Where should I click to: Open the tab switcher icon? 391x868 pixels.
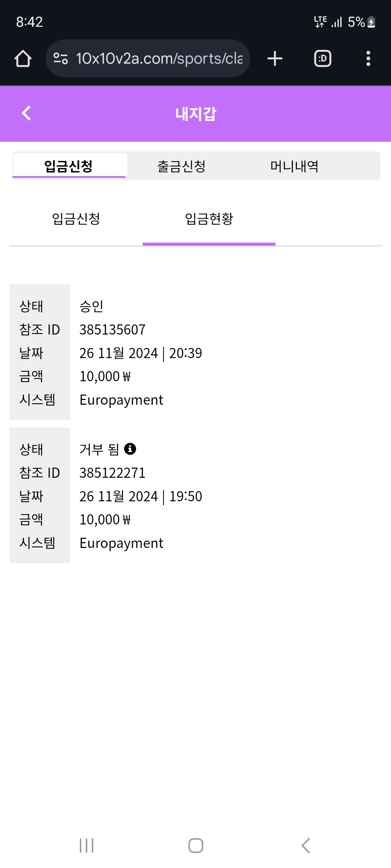(x=323, y=59)
